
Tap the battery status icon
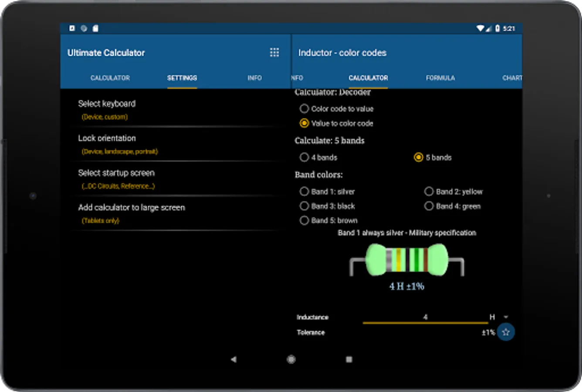coord(497,28)
